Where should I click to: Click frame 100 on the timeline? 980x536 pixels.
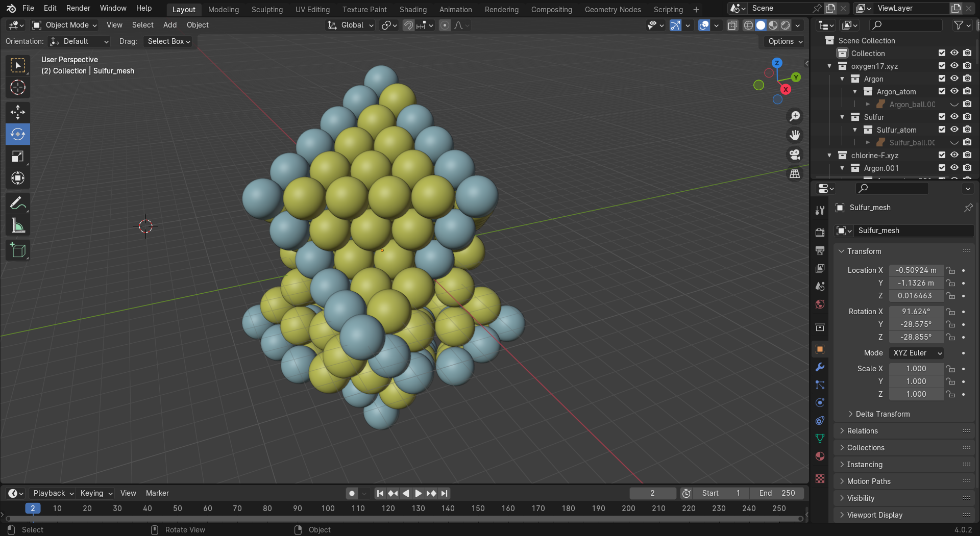pos(328,508)
